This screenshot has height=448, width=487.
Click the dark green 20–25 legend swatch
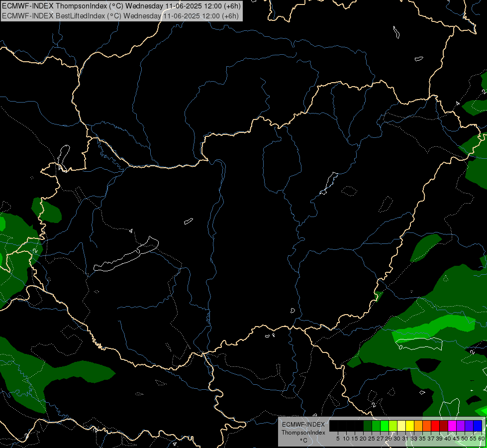[368, 426]
